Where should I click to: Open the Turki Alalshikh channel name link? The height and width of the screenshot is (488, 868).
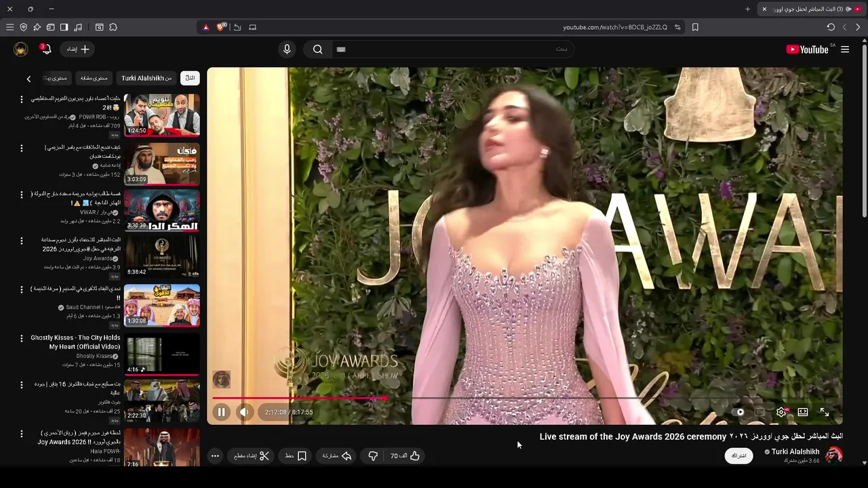795,451
